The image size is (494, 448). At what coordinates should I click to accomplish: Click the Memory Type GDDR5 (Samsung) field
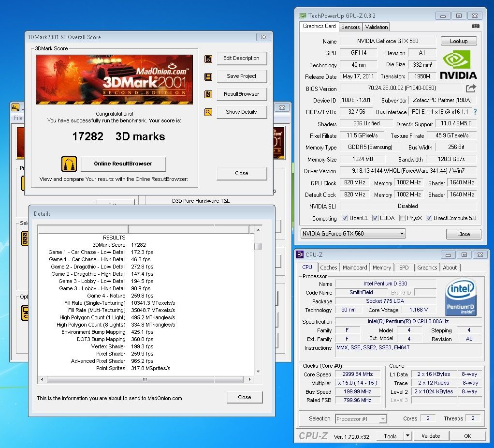point(370,147)
